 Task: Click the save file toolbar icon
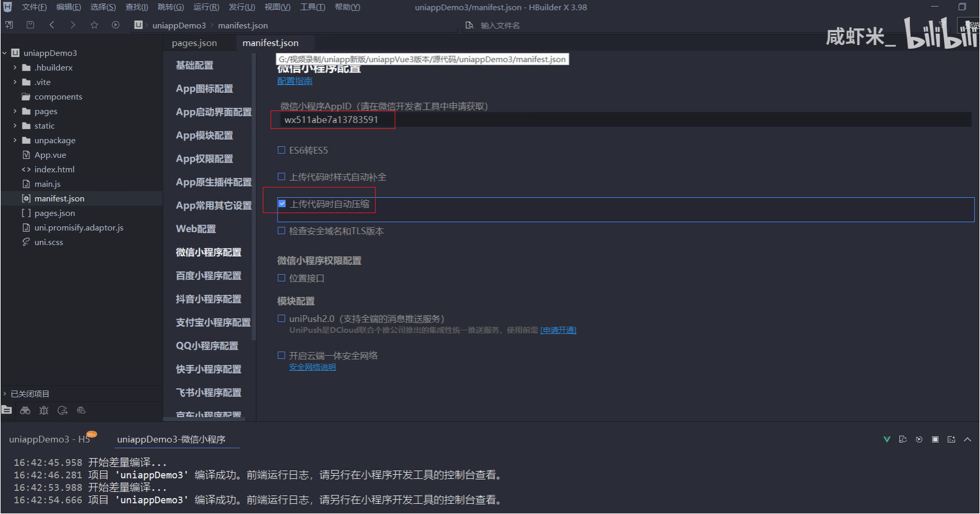coord(30,25)
